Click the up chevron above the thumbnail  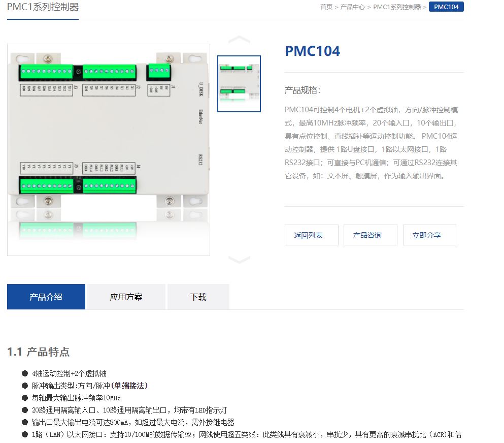239,40
